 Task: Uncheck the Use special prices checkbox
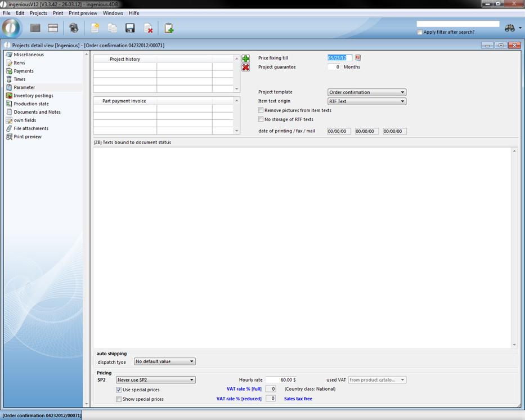click(119, 390)
